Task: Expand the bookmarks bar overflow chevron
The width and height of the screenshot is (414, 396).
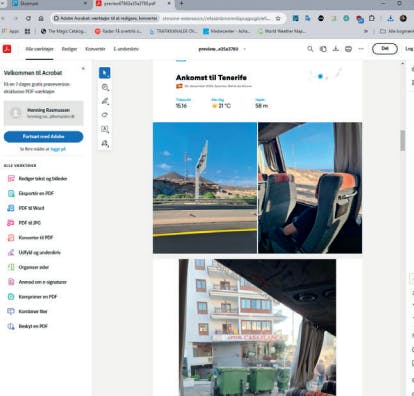Action: [366, 31]
